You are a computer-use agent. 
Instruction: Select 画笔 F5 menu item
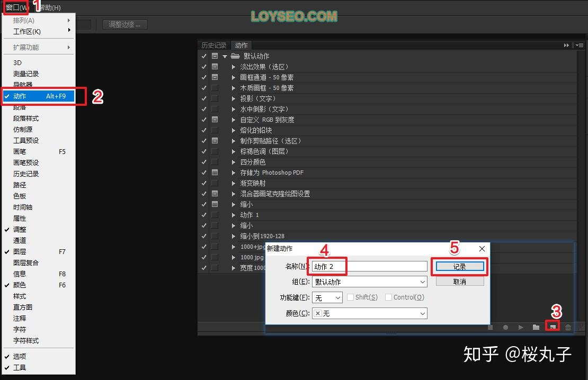point(38,151)
